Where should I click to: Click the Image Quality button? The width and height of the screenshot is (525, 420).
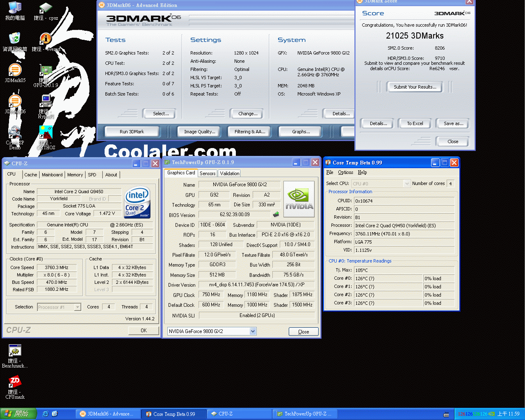click(200, 132)
